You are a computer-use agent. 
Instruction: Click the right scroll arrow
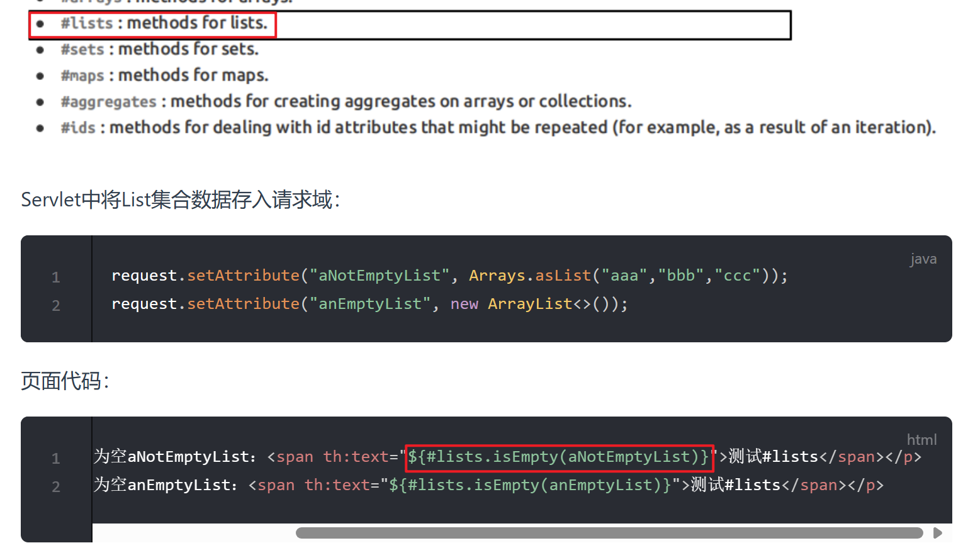938,533
